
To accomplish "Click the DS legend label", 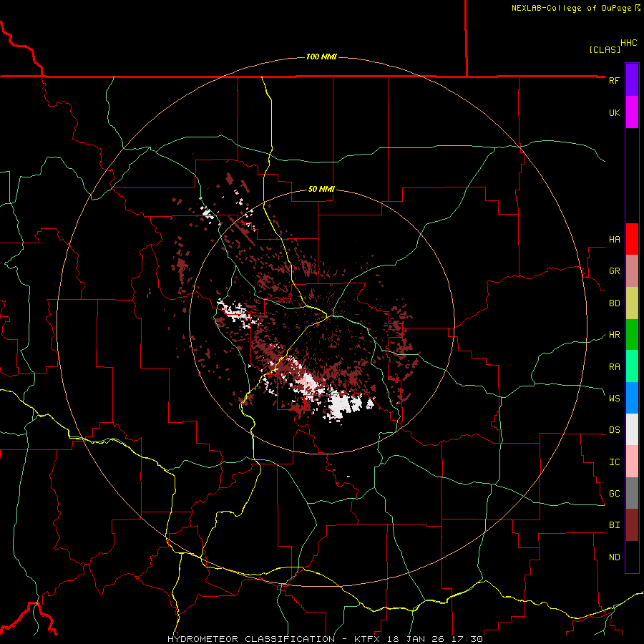I will coord(614,430).
